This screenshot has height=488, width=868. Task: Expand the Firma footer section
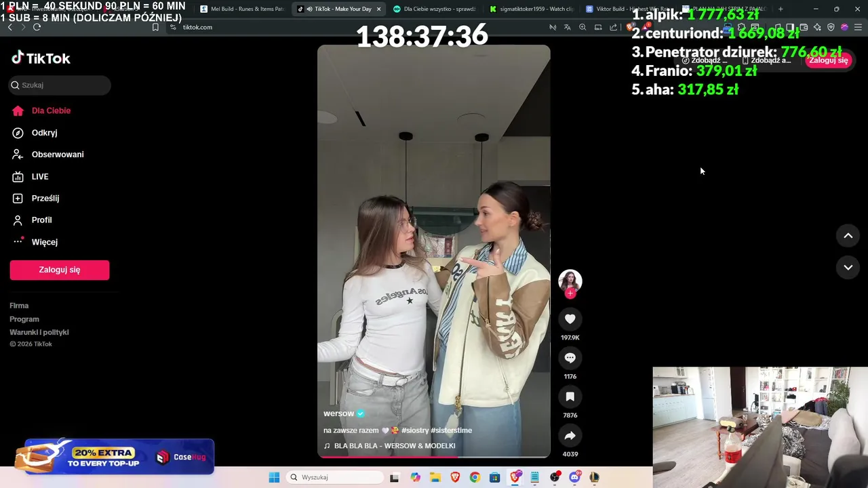pos(19,306)
